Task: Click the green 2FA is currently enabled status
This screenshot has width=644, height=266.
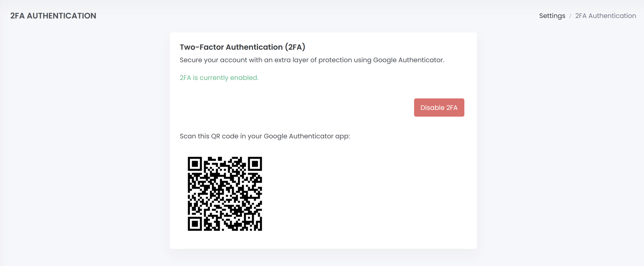Action: pos(219,78)
